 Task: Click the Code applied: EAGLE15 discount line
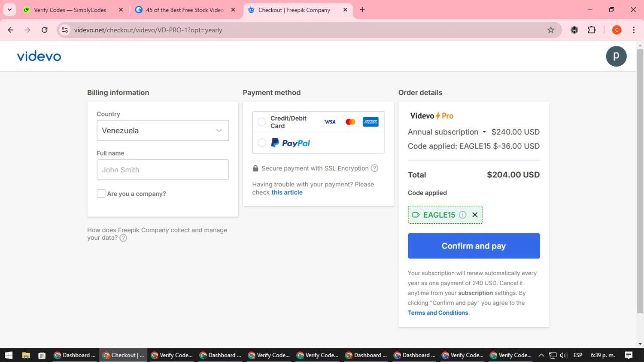point(474,146)
